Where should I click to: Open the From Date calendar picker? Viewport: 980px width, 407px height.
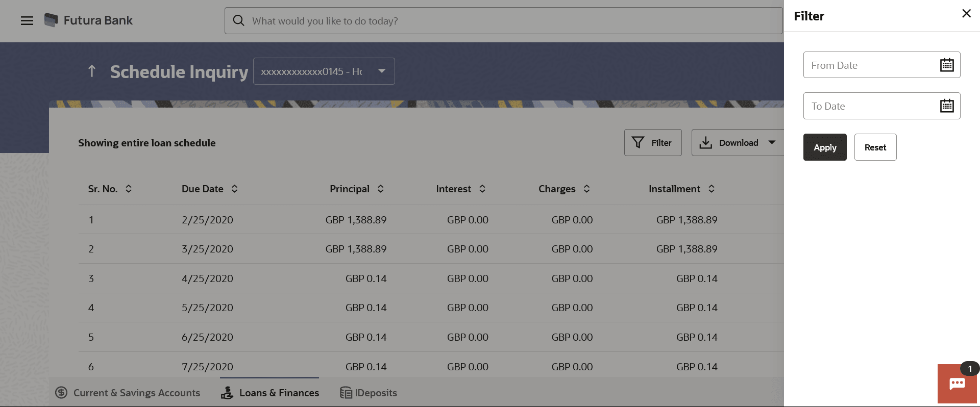[x=947, y=65]
